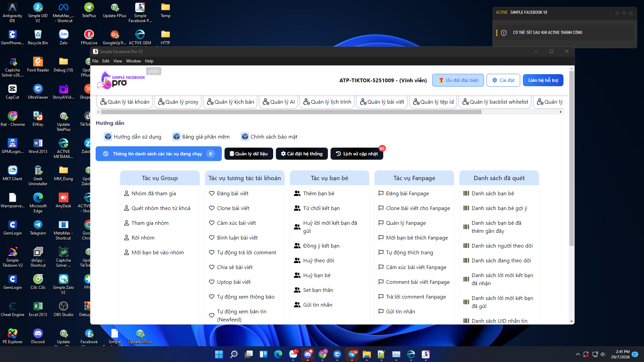The height and width of the screenshot is (362, 644).
Task: Select Gửi tin nhắn under bạn bè
Action: click(313, 305)
